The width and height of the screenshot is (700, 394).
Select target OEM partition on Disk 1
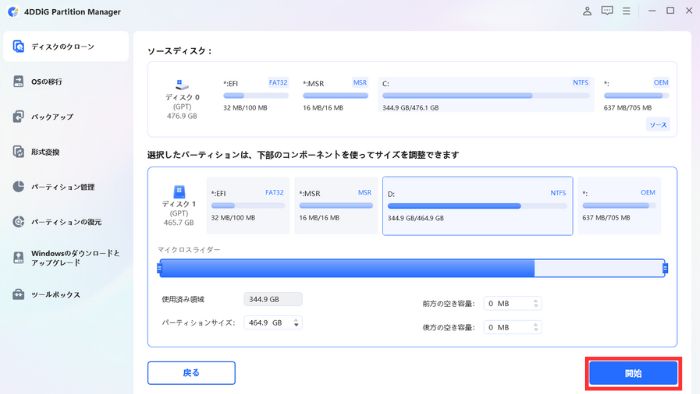[619, 206]
